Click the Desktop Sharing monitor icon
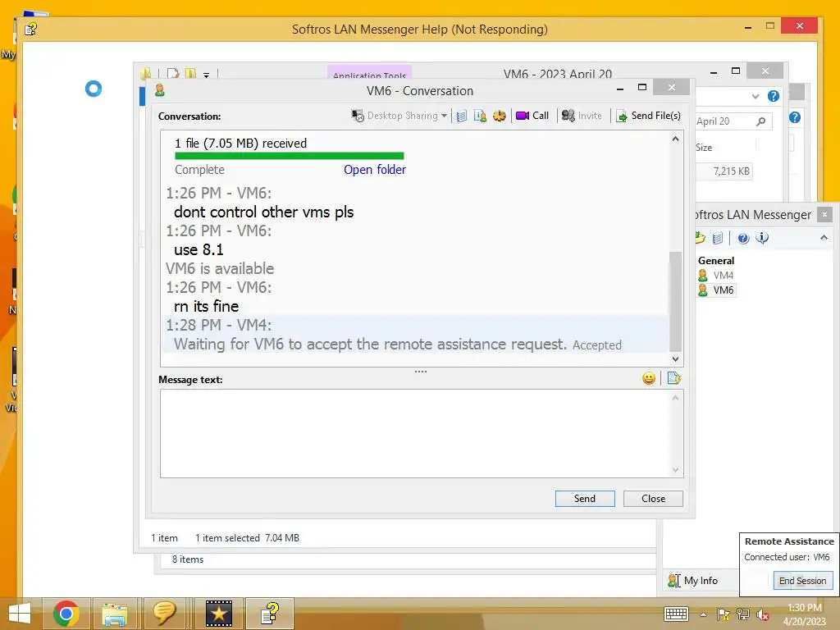840x630 pixels. (x=358, y=116)
